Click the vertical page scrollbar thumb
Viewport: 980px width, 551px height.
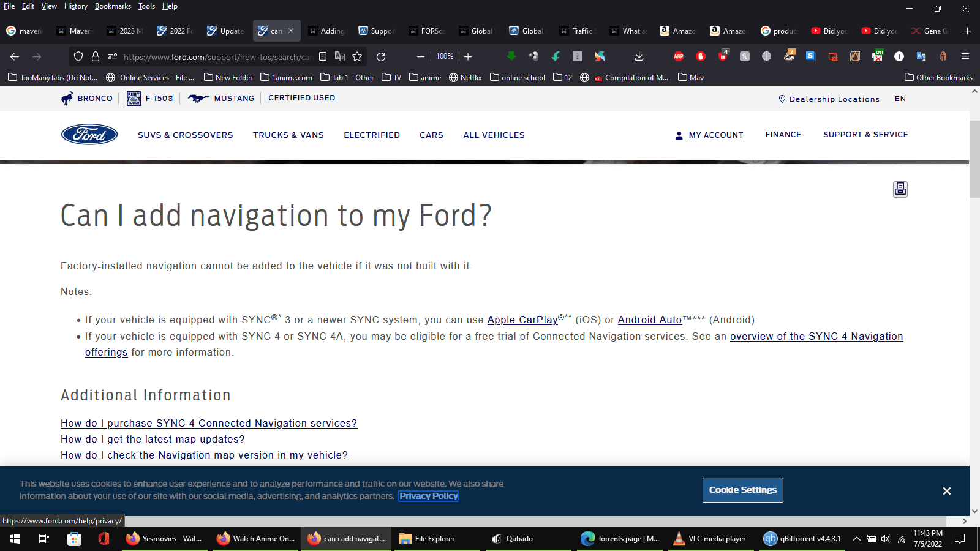point(974,159)
